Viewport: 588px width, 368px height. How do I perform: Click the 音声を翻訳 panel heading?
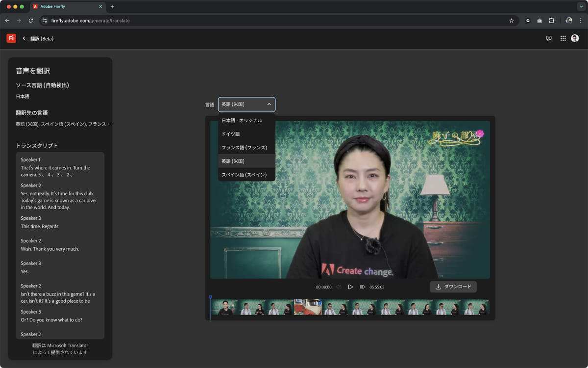pos(33,71)
